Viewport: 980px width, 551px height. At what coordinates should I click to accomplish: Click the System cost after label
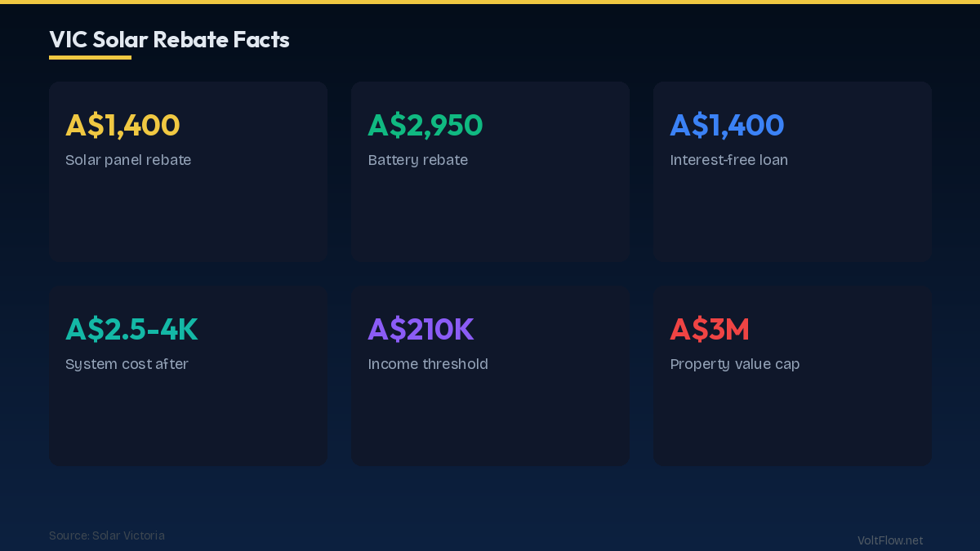(127, 364)
